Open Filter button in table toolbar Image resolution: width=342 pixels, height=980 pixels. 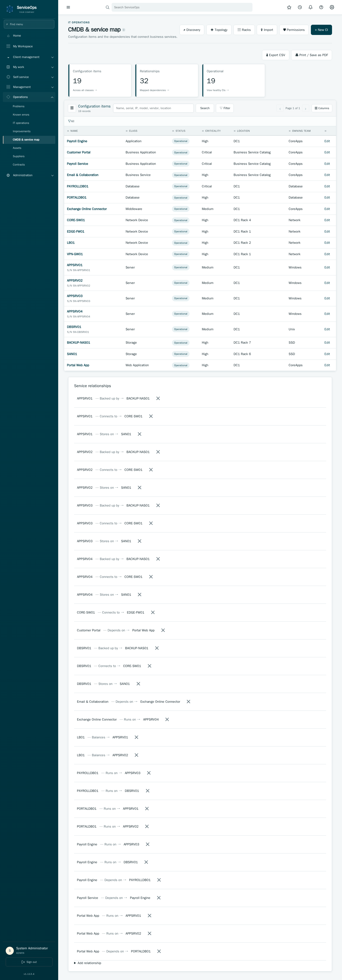click(x=225, y=108)
